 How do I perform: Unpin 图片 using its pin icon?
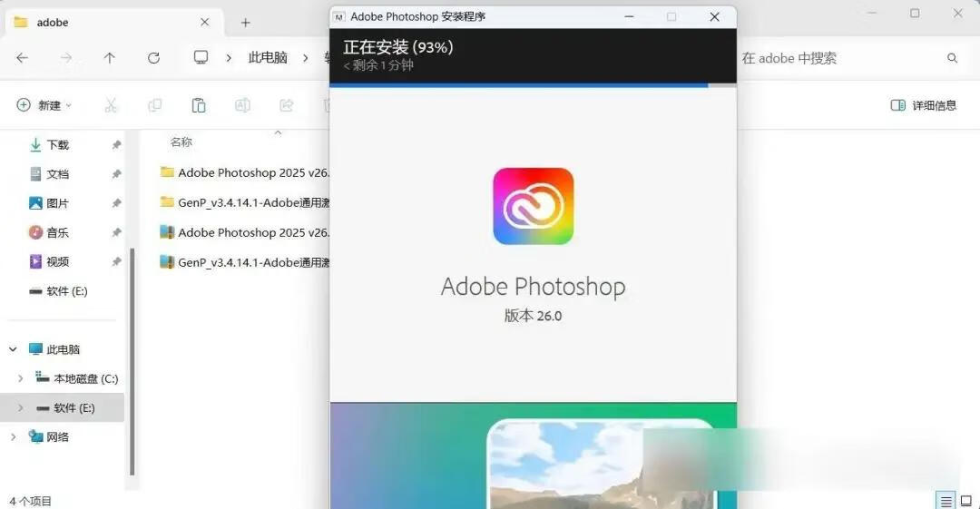[116, 203]
